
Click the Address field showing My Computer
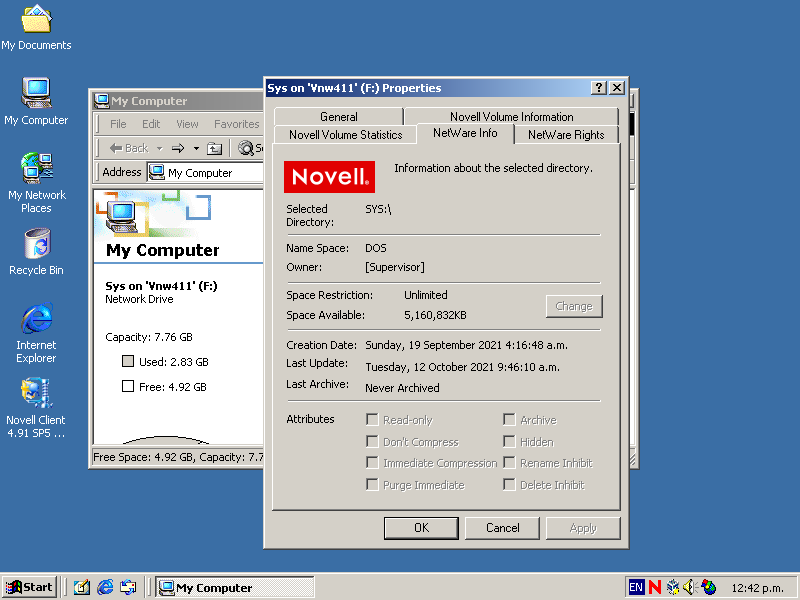click(x=206, y=172)
